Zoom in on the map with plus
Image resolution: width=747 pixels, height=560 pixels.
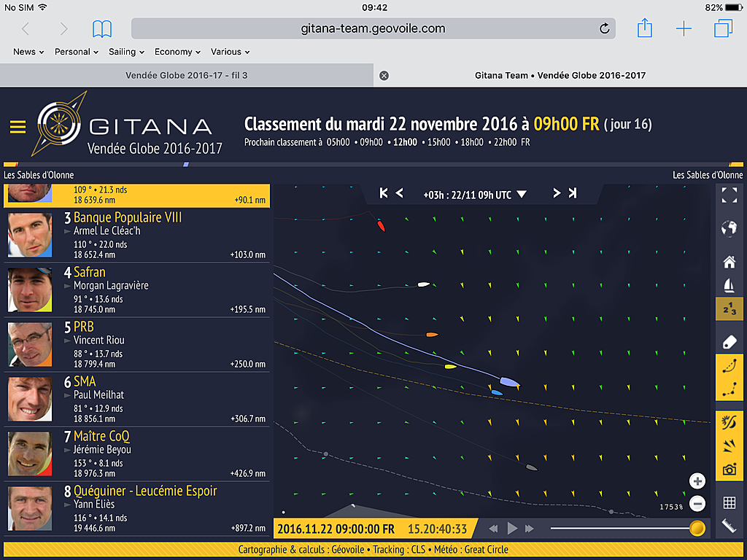pos(697,481)
